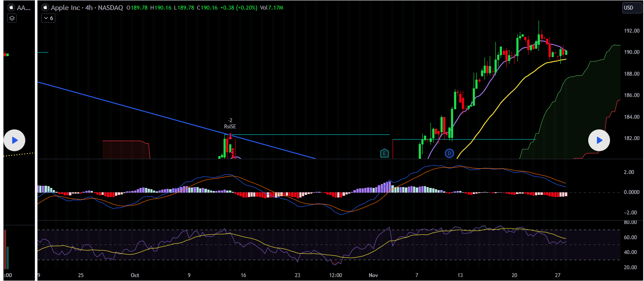Click the 60.00 label on the RSI scale
Viewport: 644px width, 281px height.
coord(630,238)
